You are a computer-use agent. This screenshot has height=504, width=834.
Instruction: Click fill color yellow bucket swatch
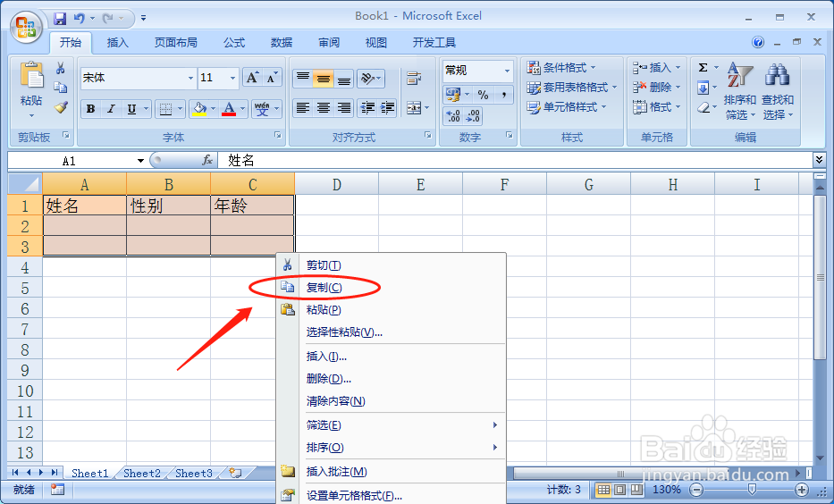(199, 109)
